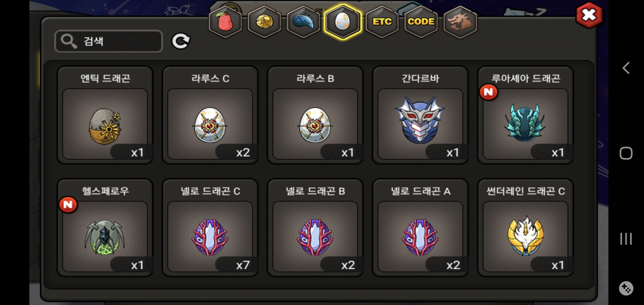Select the 넬로 드래곤 C egg
Viewport: 644px width, 305px height.
210,228
